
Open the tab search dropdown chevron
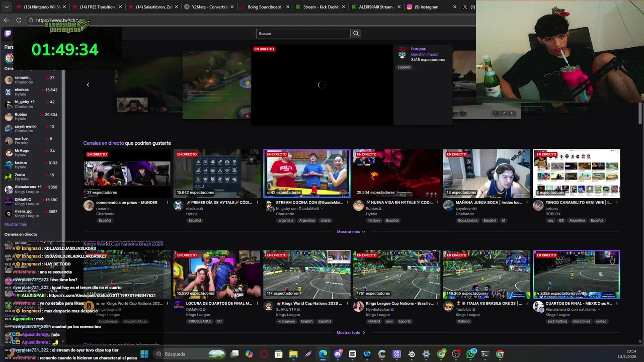pos(8,7)
